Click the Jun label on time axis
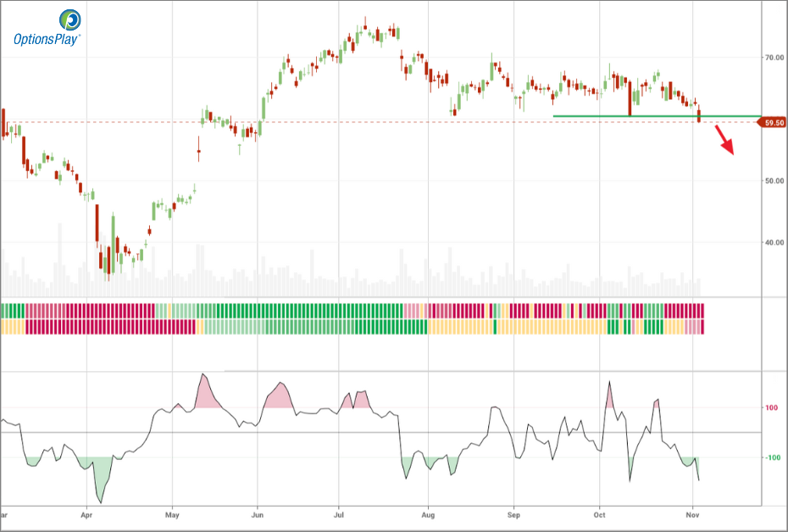Image resolution: width=788 pixels, height=532 pixels. [x=258, y=513]
